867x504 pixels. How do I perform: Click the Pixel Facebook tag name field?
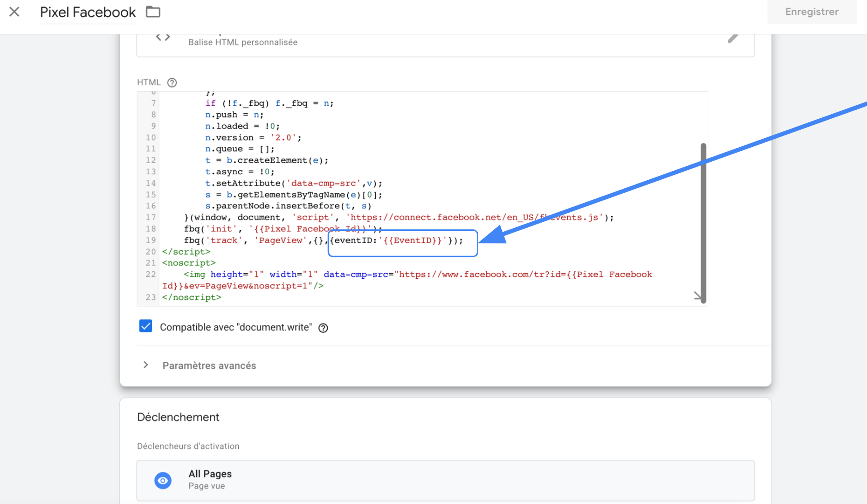click(88, 12)
